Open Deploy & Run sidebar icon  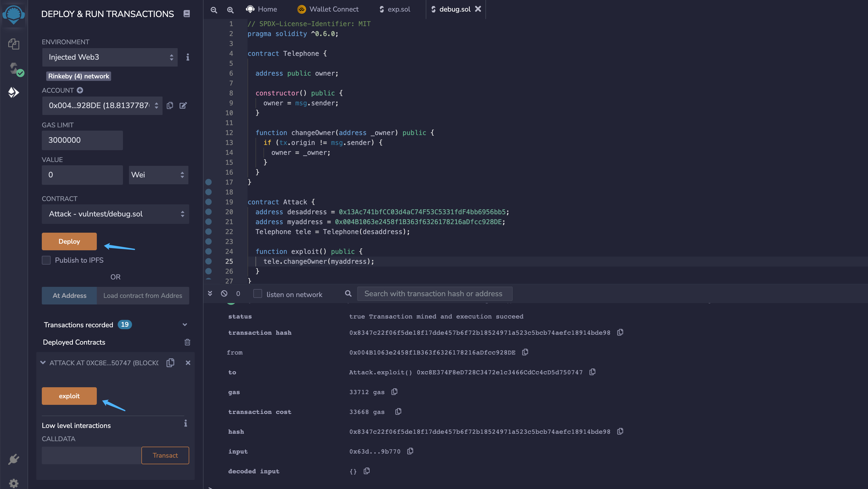[13, 92]
